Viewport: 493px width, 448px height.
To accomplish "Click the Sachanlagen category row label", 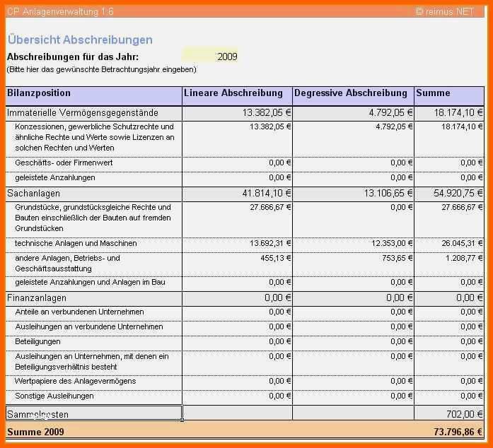I will 33,193.
